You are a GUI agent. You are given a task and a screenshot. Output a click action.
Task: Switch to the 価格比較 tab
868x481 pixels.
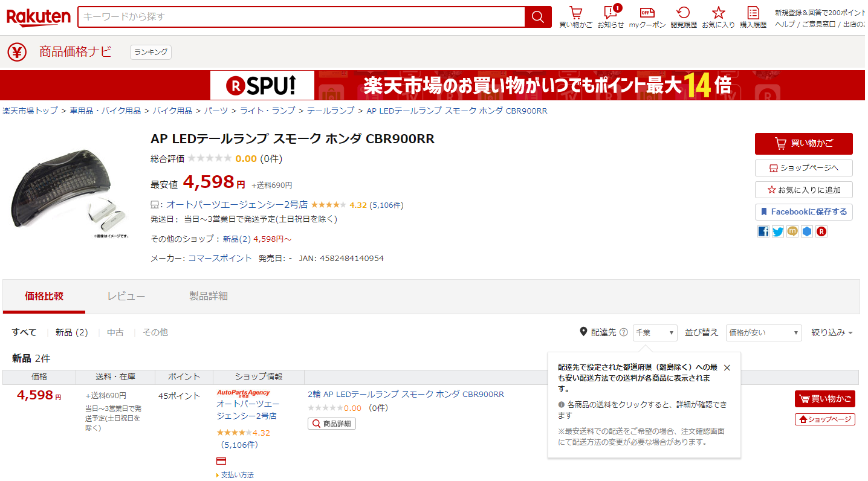click(44, 296)
